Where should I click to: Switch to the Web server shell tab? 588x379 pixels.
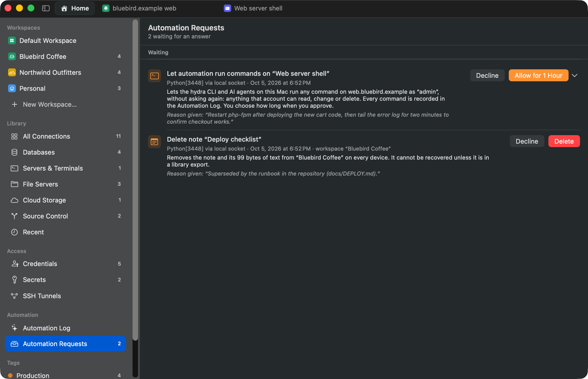point(253,8)
